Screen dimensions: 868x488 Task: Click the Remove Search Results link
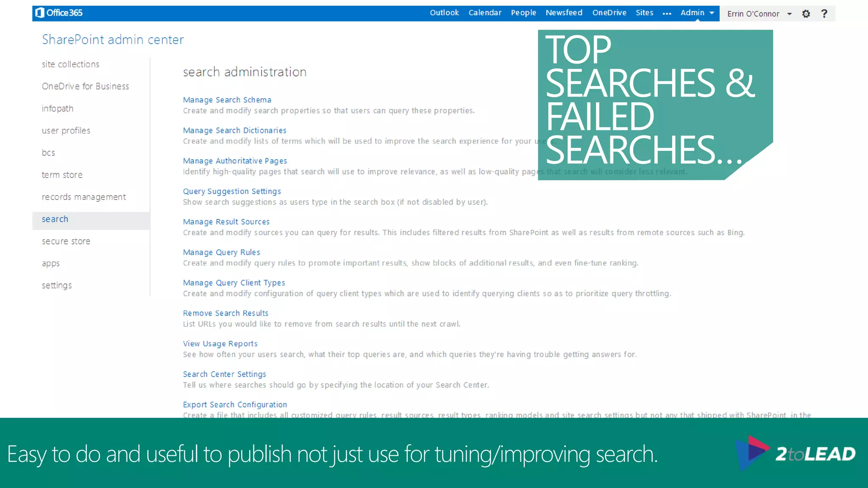pos(225,313)
